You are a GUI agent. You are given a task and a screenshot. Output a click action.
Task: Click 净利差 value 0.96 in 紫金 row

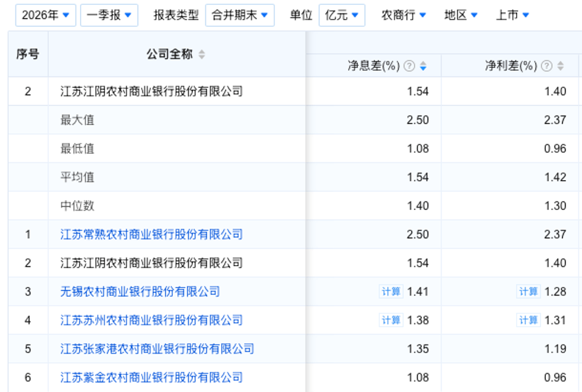(555, 377)
